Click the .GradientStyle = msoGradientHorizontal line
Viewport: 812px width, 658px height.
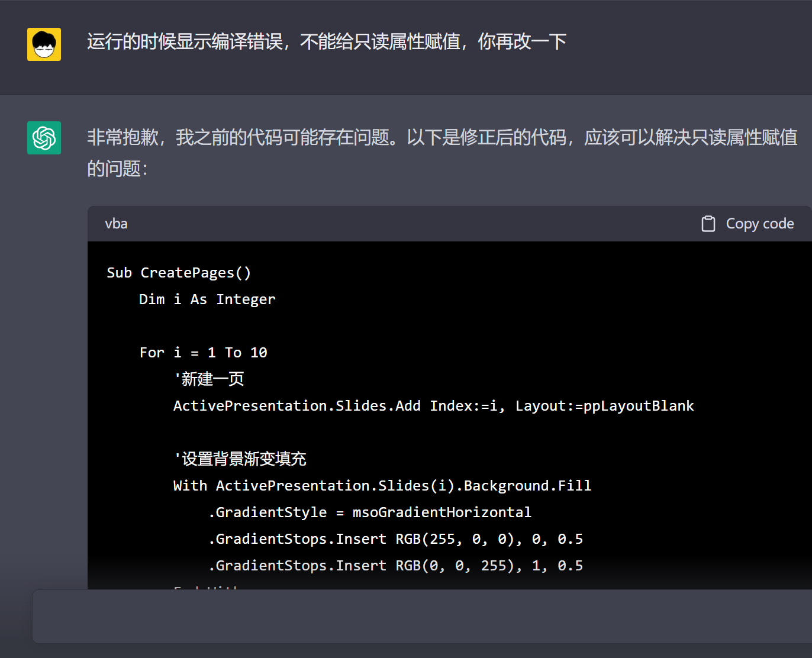370,512
